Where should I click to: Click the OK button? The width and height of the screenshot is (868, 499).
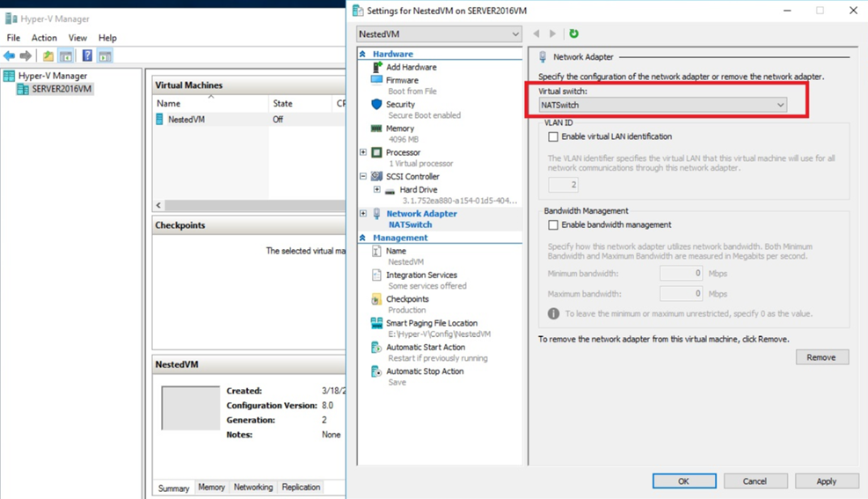click(684, 481)
